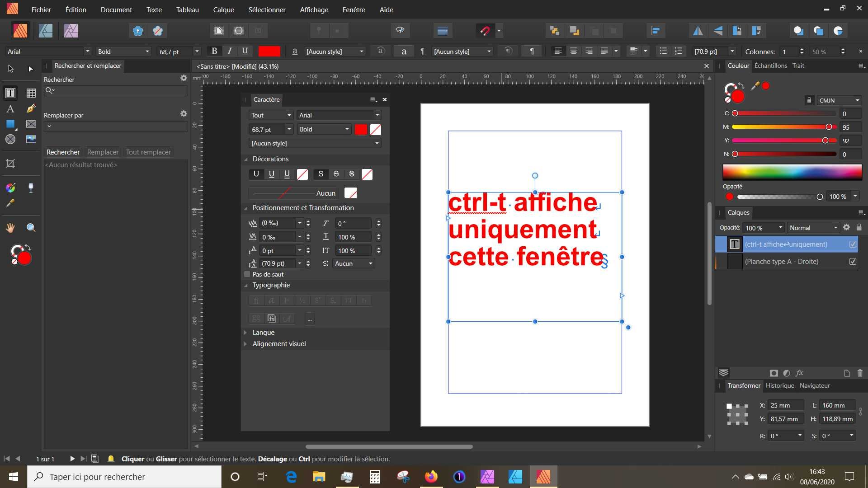Screen dimensions: 868x488
Task: Open Firefox from the Windows taskbar
Action: [431, 477]
